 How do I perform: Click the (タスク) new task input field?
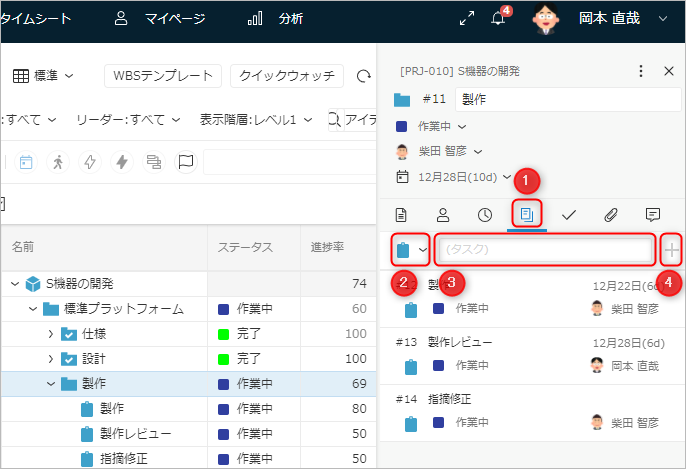coord(546,249)
